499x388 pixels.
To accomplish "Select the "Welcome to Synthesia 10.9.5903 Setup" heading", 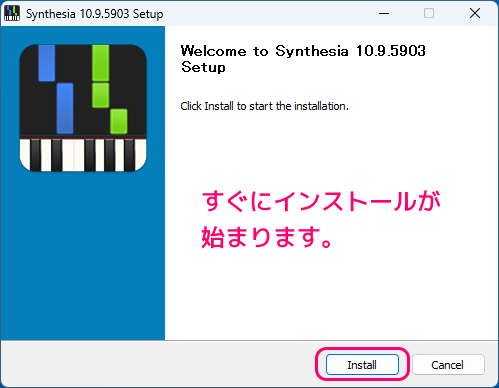I will (303, 59).
